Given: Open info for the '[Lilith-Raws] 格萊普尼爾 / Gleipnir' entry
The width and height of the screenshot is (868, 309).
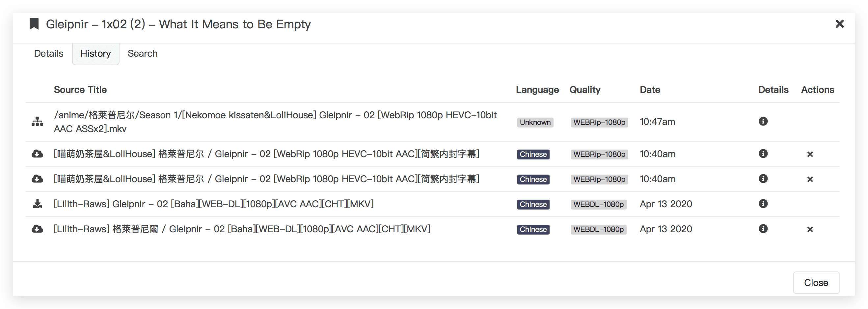Looking at the screenshot, I should coord(763,229).
